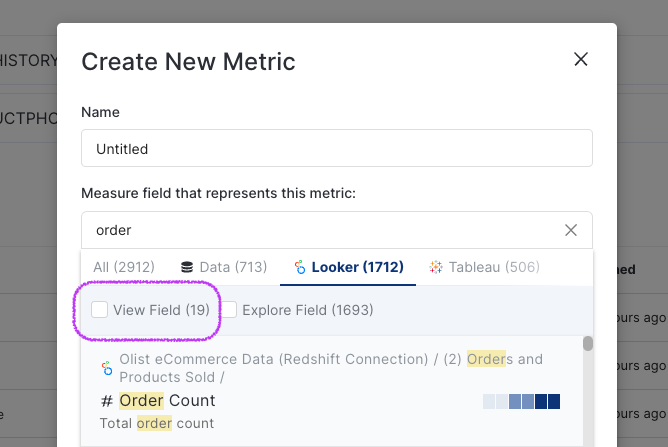Click the Create New Metric heading
The width and height of the screenshot is (668, 447).
tap(188, 61)
